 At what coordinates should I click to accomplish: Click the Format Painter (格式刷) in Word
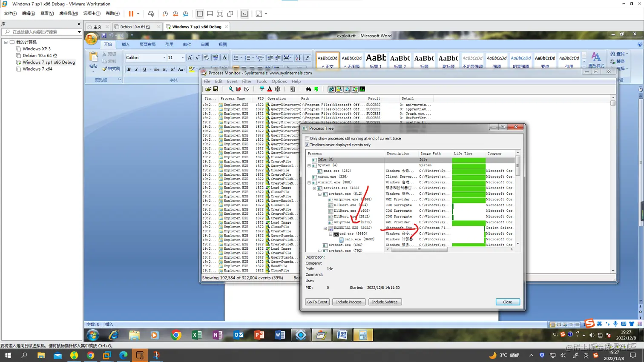(x=111, y=68)
